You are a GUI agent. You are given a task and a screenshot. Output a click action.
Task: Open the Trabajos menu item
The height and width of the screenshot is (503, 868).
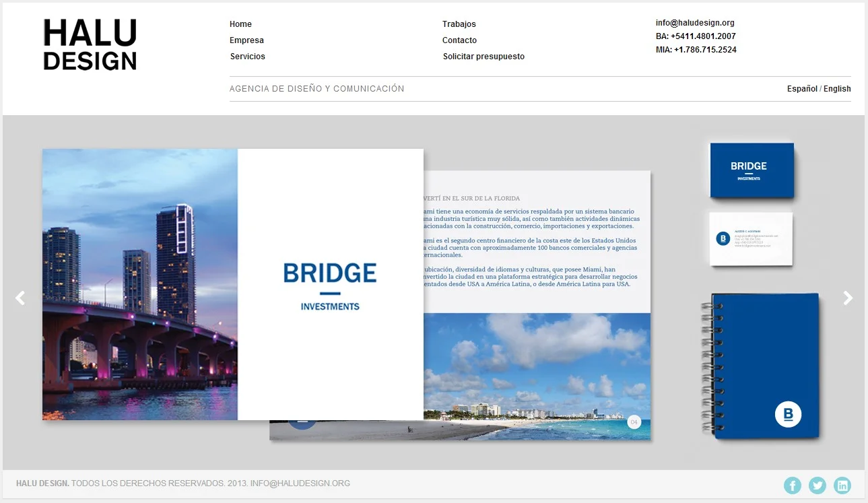(x=459, y=24)
